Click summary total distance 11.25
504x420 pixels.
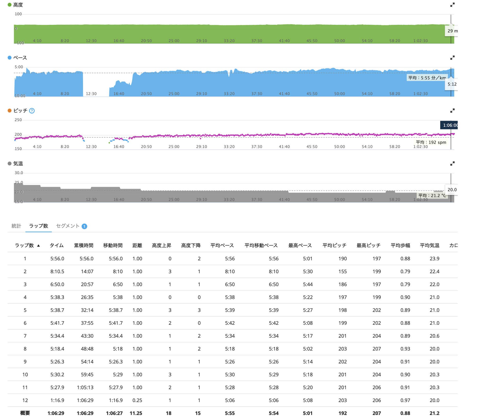click(x=136, y=414)
